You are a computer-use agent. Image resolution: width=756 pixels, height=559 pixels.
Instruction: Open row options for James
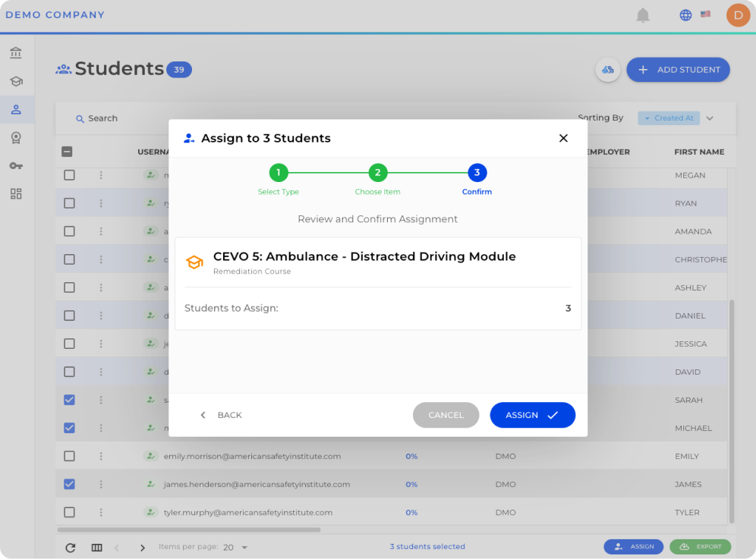click(101, 484)
